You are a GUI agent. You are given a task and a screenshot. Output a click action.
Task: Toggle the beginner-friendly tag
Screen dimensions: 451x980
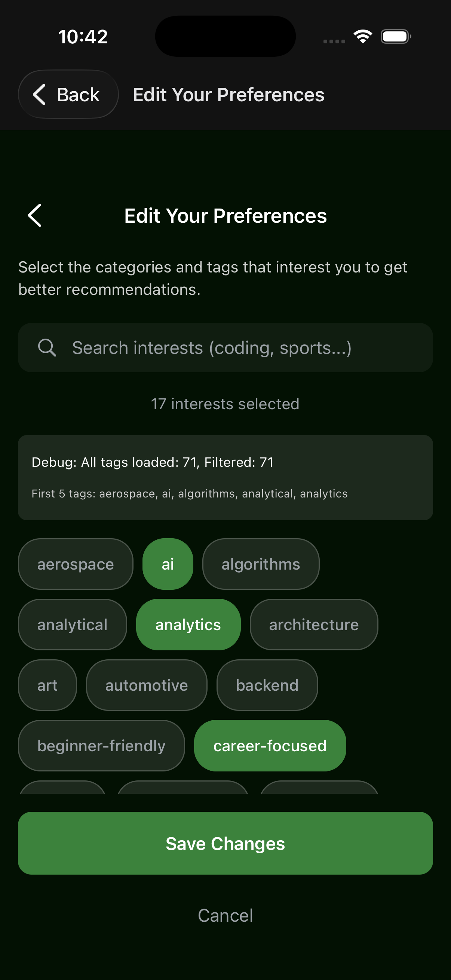coord(101,745)
